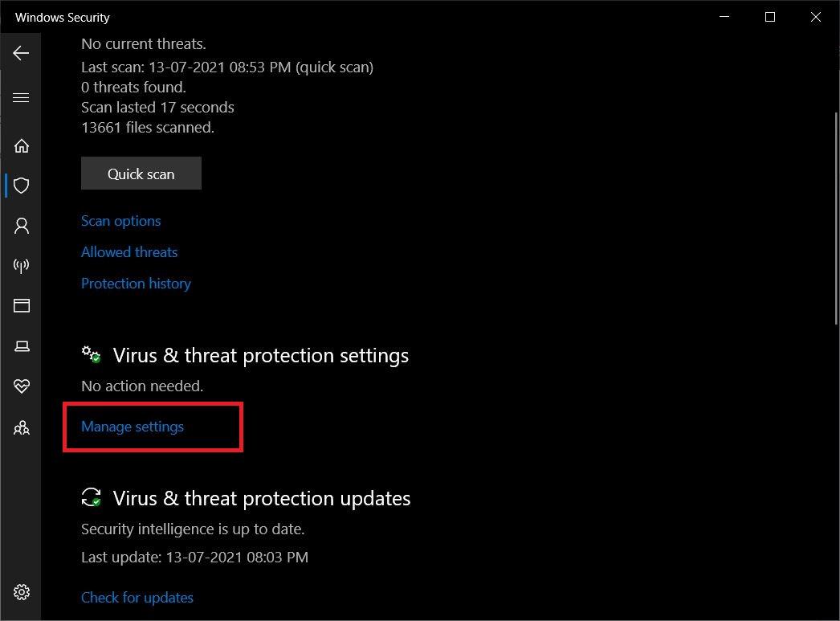840x621 pixels.
Task: Open Account protection person icon
Action: [x=22, y=226]
